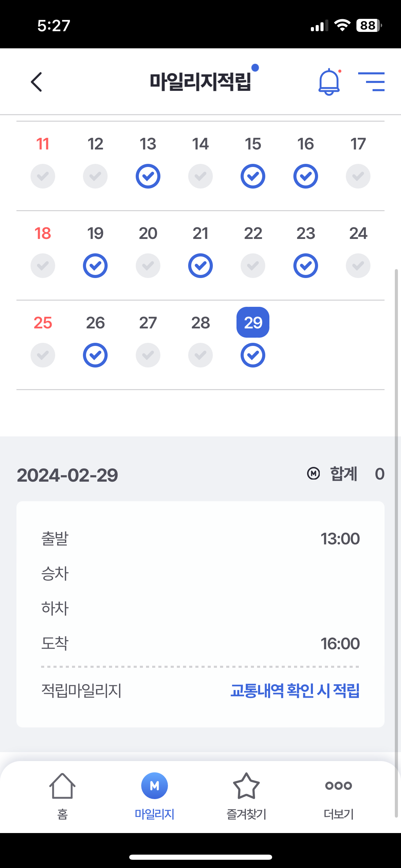Select date 16 in the calendar
401x868 pixels.
[x=305, y=144]
